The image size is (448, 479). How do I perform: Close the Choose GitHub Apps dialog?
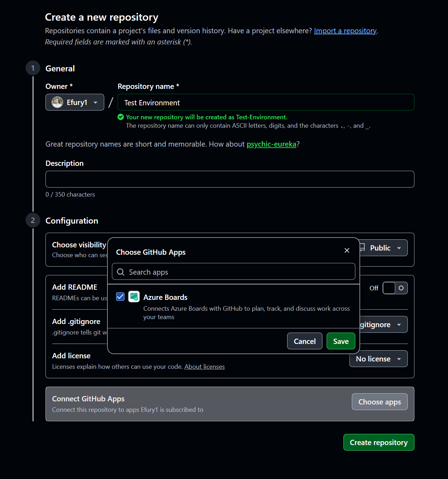pos(347,251)
